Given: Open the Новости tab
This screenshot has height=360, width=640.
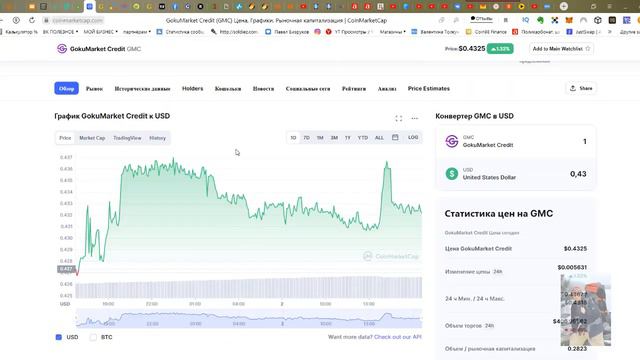Looking at the screenshot, I should [x=263, y=89].
